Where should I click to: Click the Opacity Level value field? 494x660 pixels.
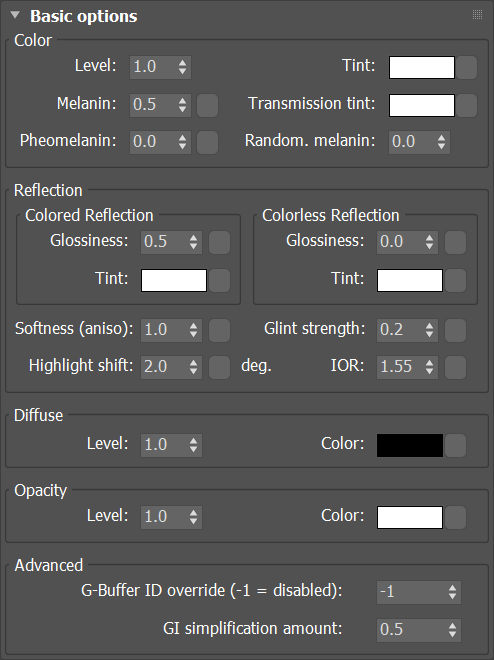[x=171, y=517]
